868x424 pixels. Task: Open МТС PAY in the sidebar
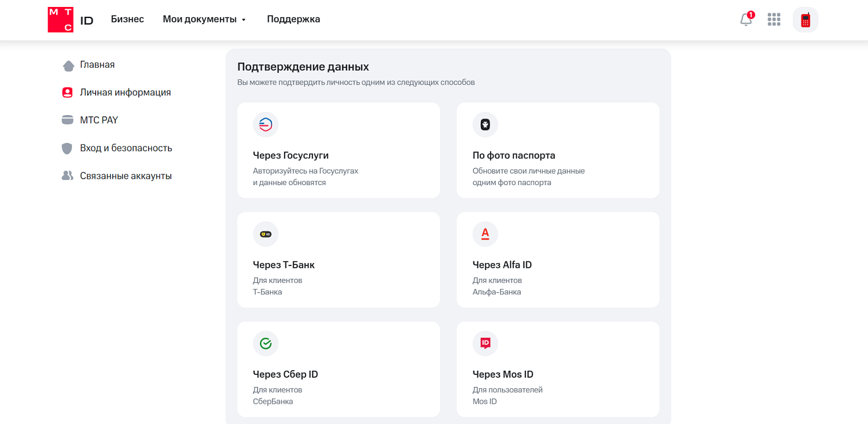click(x=99, y=120)
